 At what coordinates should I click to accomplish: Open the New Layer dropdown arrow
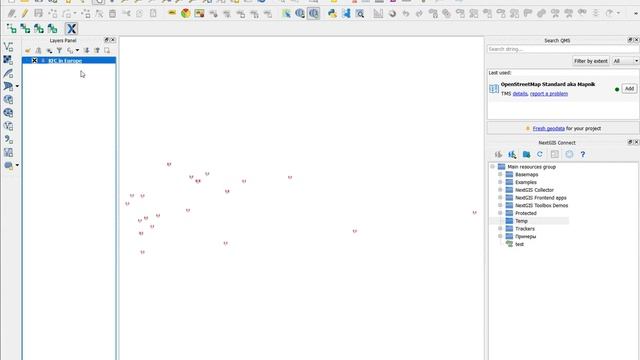(17, 165)
